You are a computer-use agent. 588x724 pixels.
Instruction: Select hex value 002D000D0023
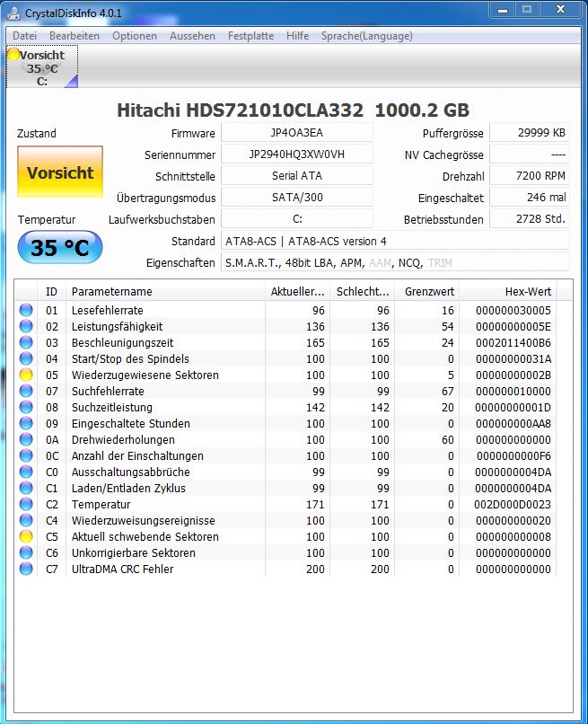[513, 504]
